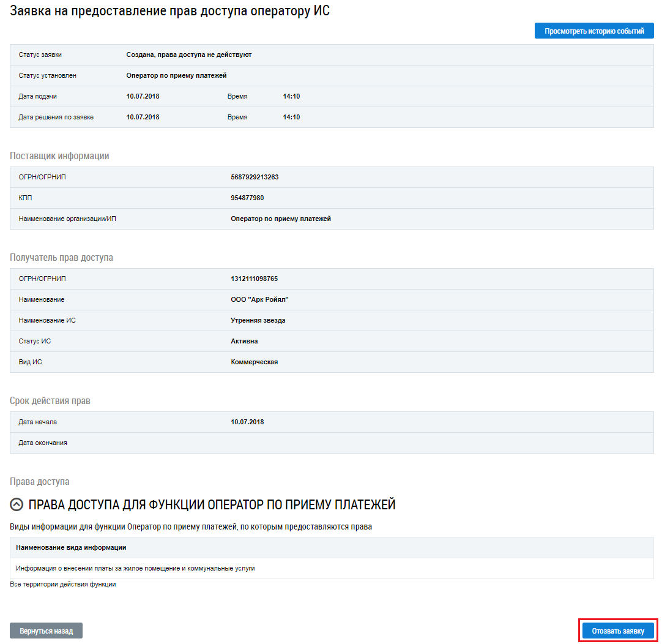Click the 'Права доступа для функции' section heading
Viewport: 662px width, 644px height.
click(212, 504)
